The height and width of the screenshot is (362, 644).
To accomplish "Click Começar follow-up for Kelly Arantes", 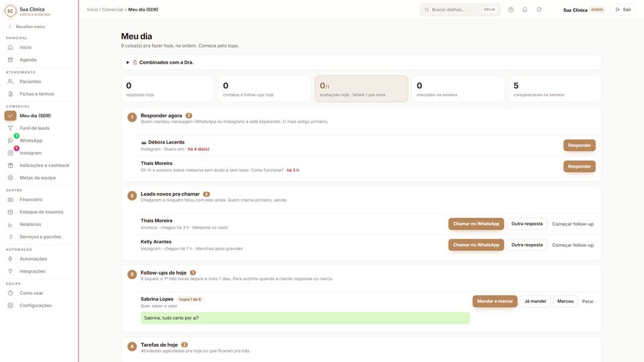I will (572, 245).
